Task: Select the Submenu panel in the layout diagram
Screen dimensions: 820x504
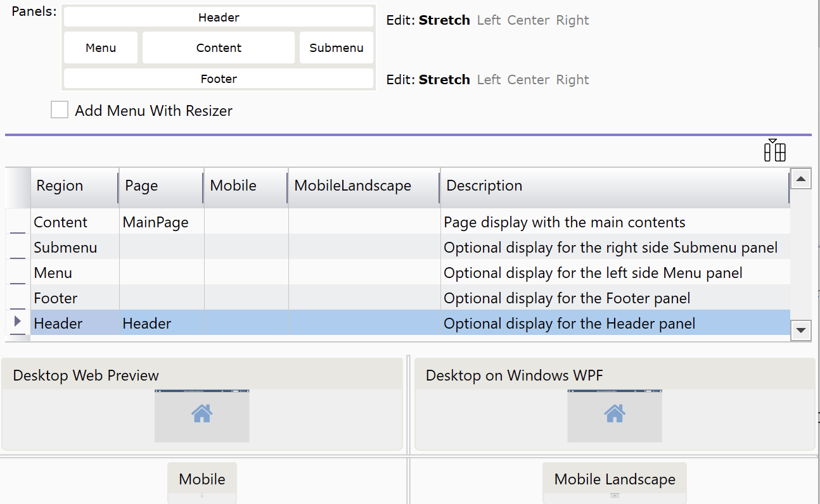Action: (336, 48)
